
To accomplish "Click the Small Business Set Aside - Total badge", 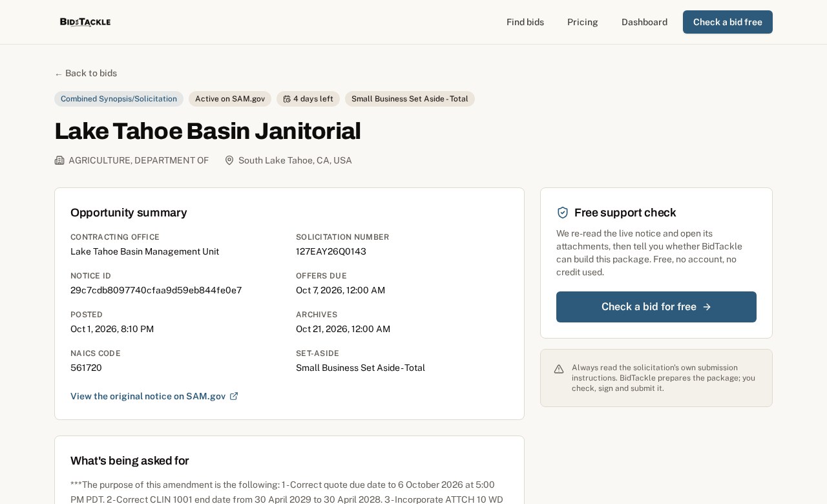I will click(x=410, y=99).
